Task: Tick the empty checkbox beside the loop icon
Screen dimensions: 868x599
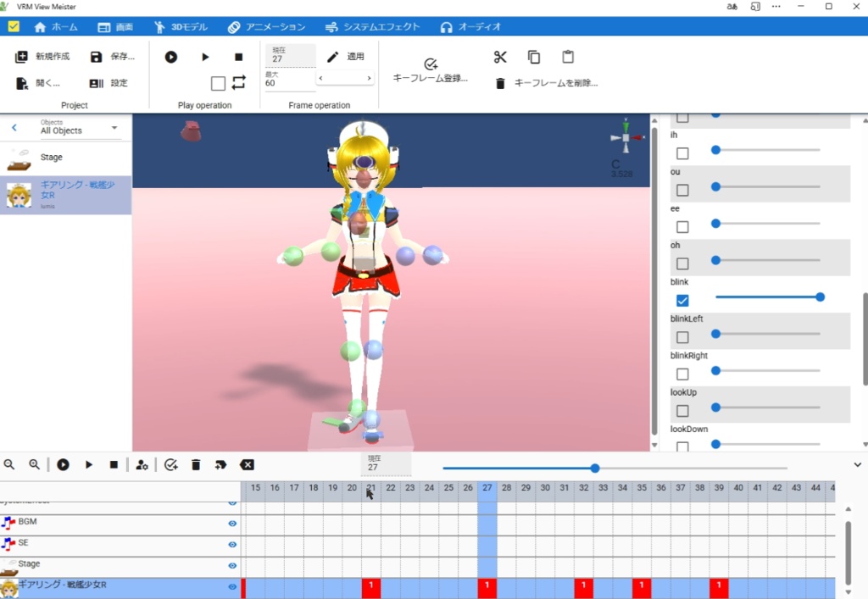Action: click(x=218, y=84)
